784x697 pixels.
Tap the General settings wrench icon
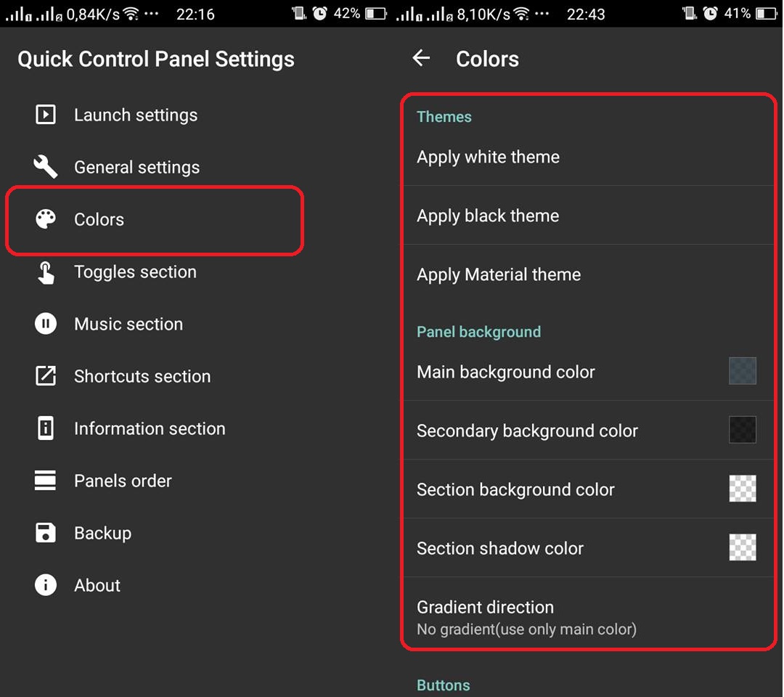point(46,167)
